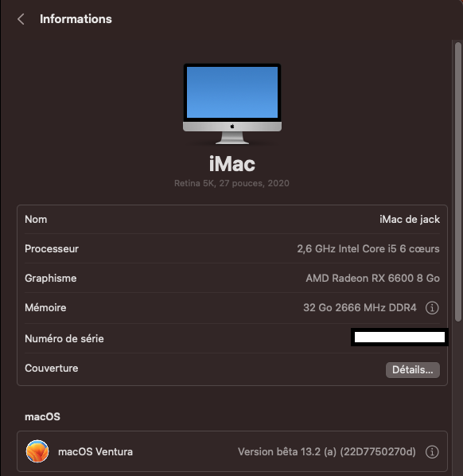Click the 'Informations' page title
The width and height of the screenshot is (463, 476).
pyautogui.click(x=76, y=19)
